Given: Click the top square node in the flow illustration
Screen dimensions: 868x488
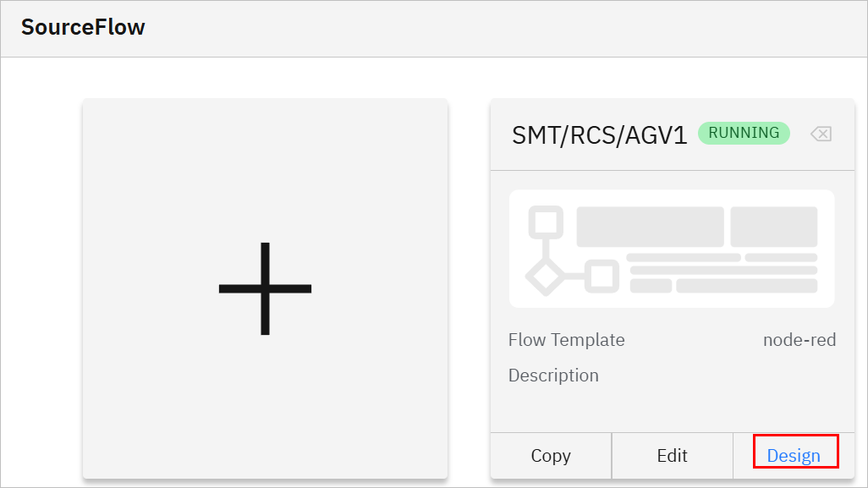Looking at the screenshot, I should 546,222.
